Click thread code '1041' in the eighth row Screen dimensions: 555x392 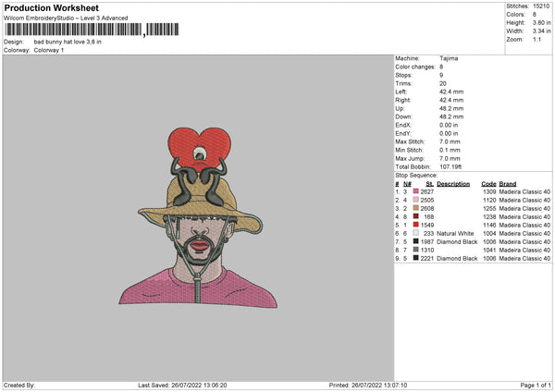pyautogui.click(x=489, y=251)
